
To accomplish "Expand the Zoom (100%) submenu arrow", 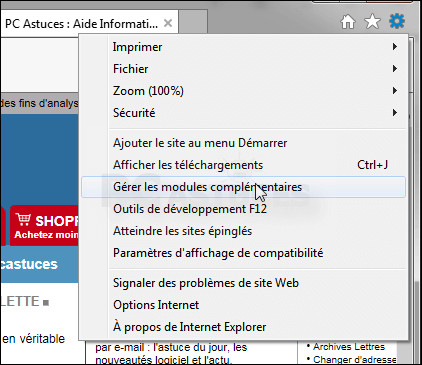I will coord(395,91).
